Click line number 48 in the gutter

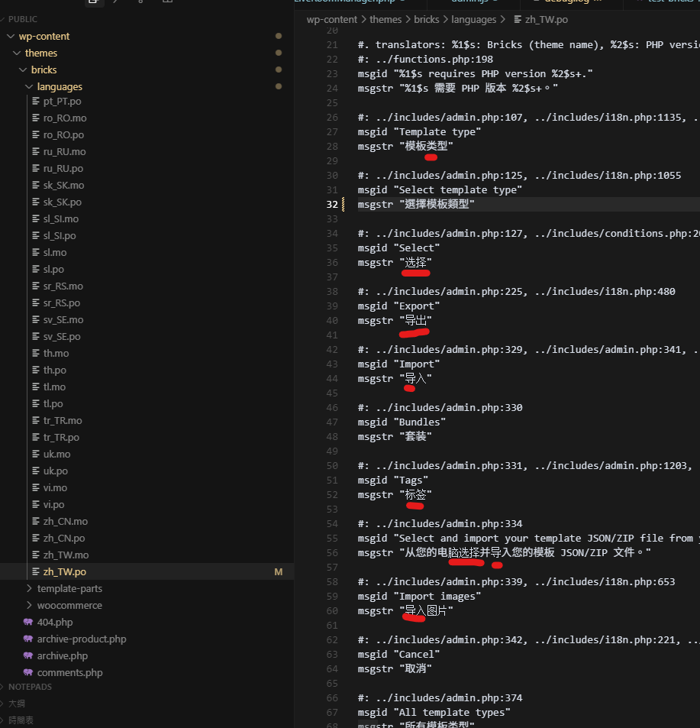point(331,437)
